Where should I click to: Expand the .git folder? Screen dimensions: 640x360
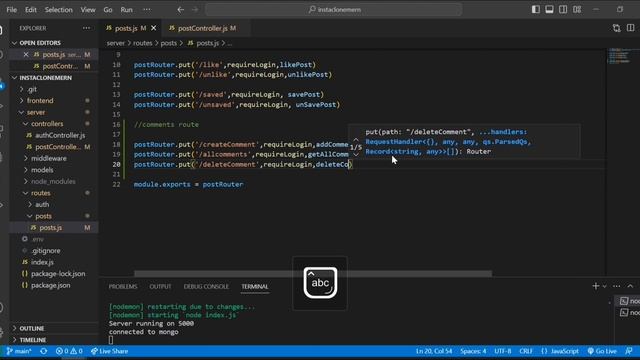[x=32, y=89]
